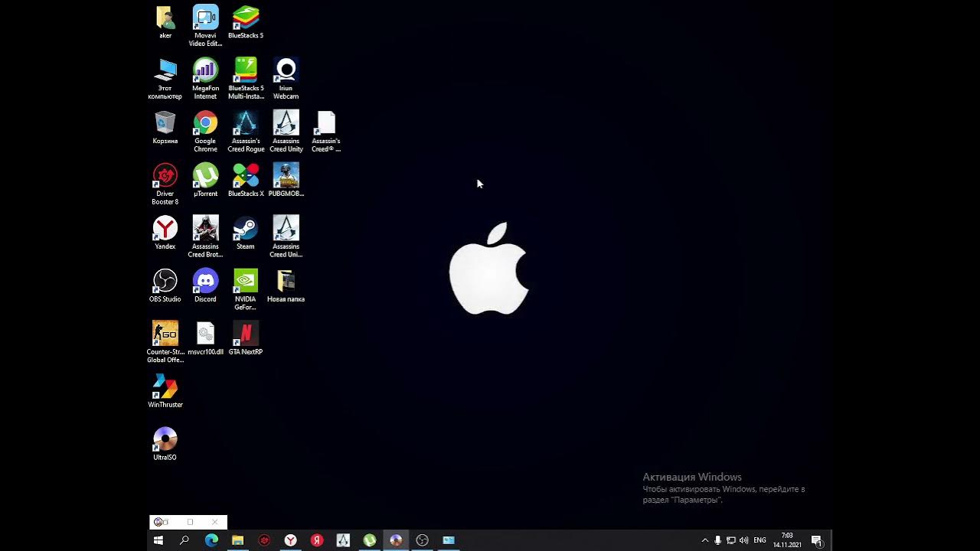The image size is (980, 551).
Task: Select Counter-Strike Global Offensive icon
Action: [x=165, y=343]
